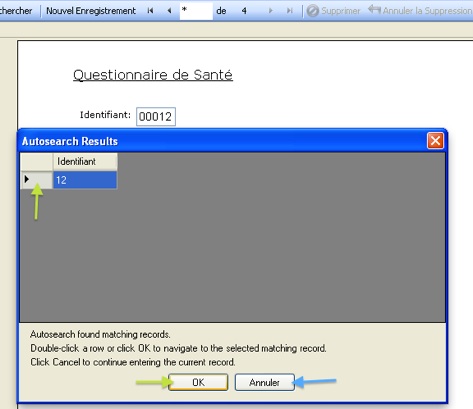Screen dimensions: 473x409
Task: Click Nouvel Enregistrement in the toolbar
Action: coord(91,11)
